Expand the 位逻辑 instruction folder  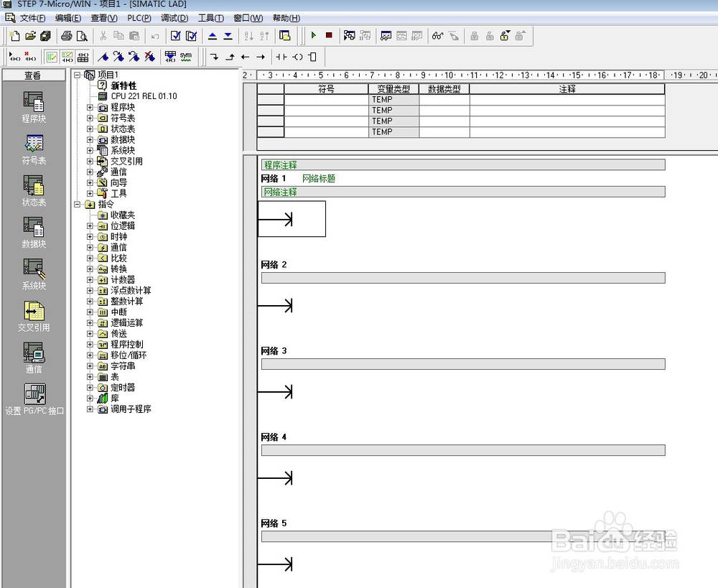click(90, 225)
